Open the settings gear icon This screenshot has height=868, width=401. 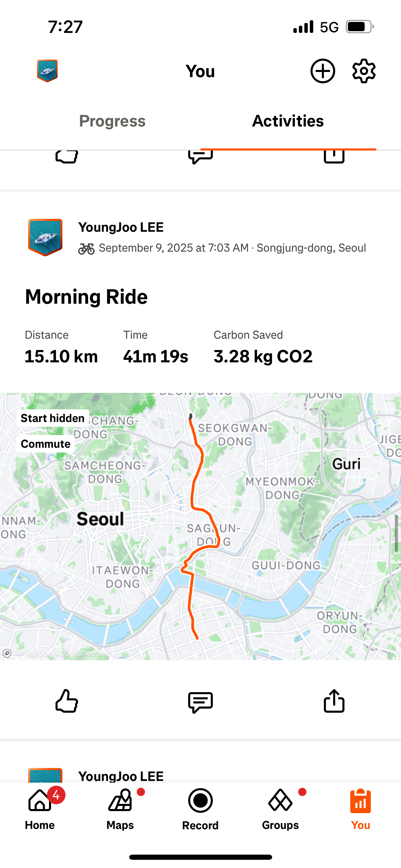[364, 71]
